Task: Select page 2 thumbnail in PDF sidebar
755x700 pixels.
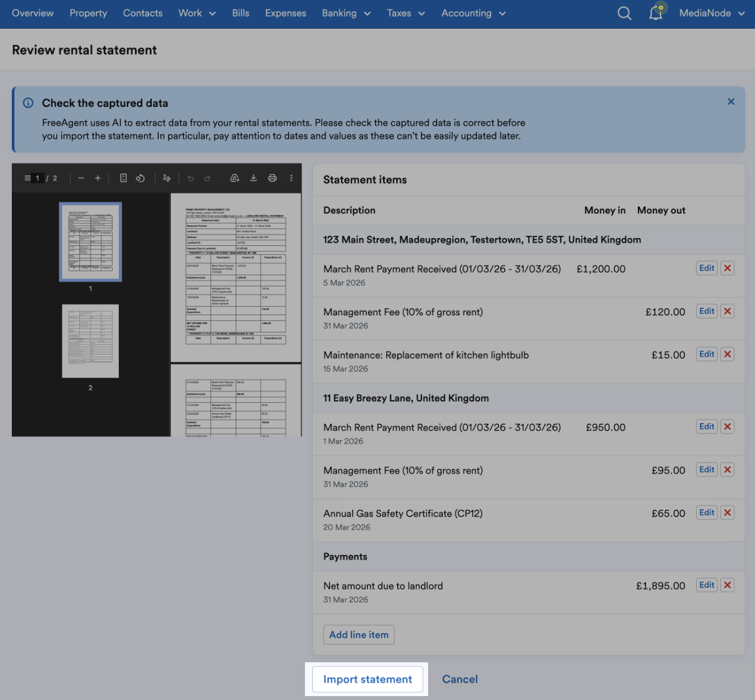Action: coord(91,341)
